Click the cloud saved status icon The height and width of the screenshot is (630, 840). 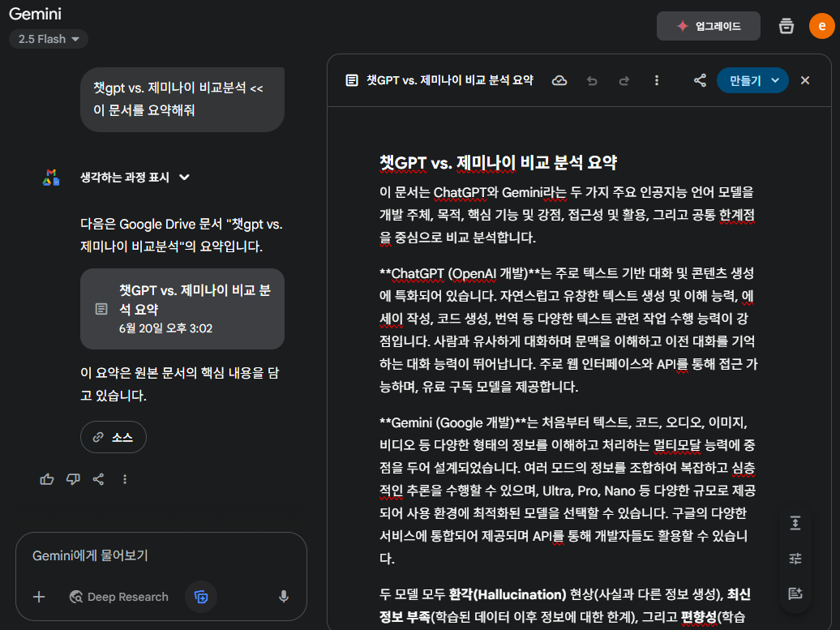click(559, 80)
